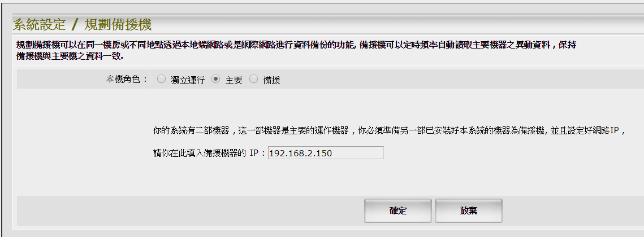Click the 系統設定 breadcrumb heading
Screen dimensions: 644x237
39,25
